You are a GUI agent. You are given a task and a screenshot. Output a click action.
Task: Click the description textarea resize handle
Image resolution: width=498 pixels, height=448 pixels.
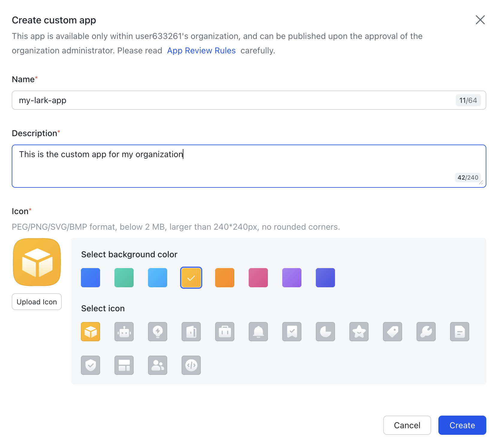481,183
